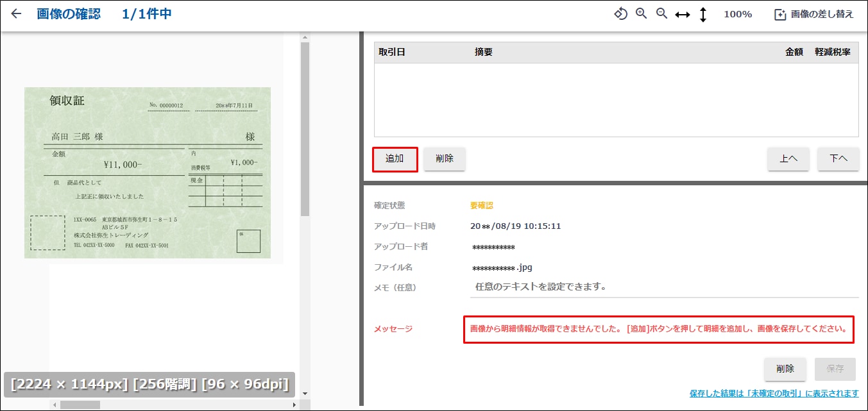Fit image to width with horizontal arrow
The width and height of the screenshot is (868, 411).
pos(683,15)
